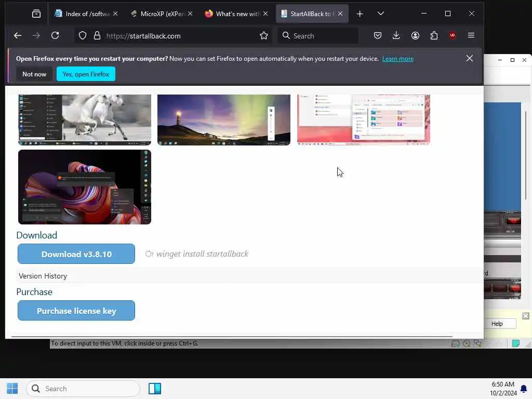Click the Learn more link

click(398, 59)
